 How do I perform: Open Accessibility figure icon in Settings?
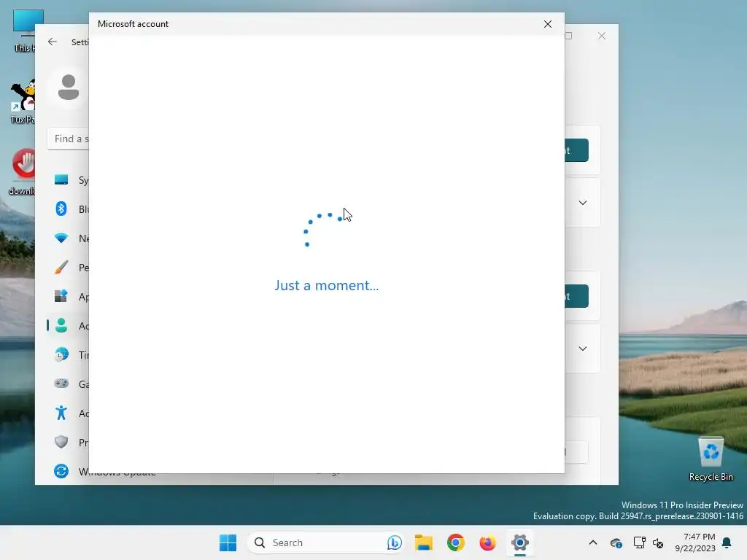(x=61, y=413)
